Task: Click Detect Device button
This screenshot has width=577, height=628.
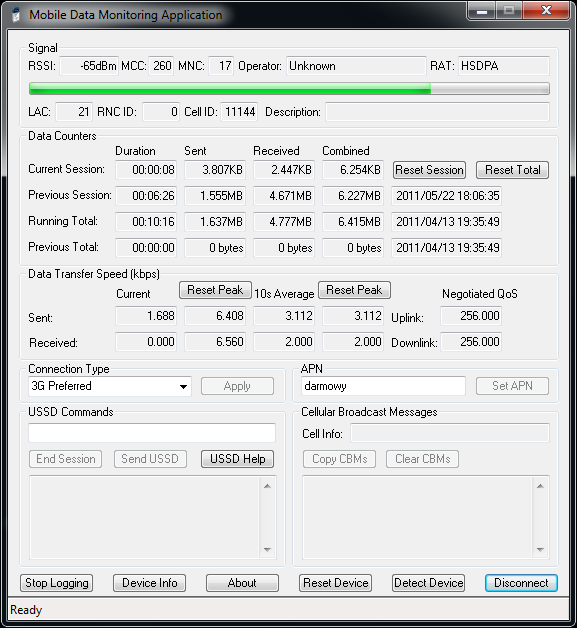Action: (x=428, y=583)
